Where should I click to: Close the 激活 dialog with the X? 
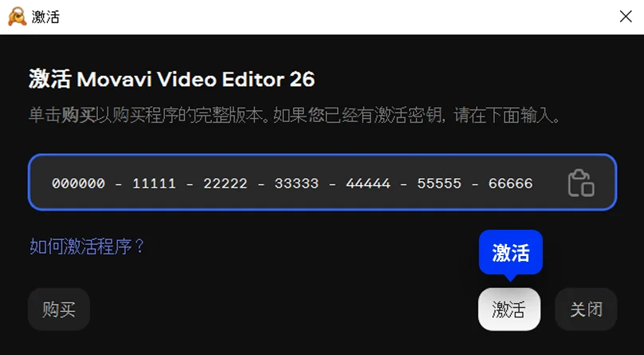tap(626, 17)
